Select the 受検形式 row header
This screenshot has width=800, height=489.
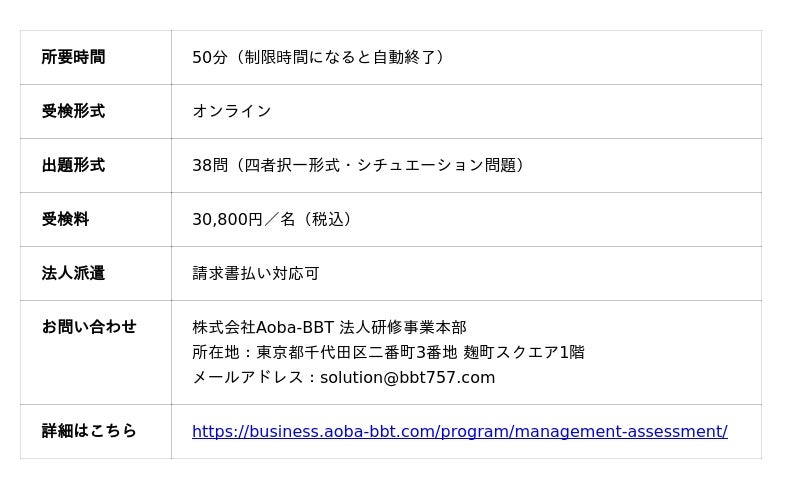73,111
